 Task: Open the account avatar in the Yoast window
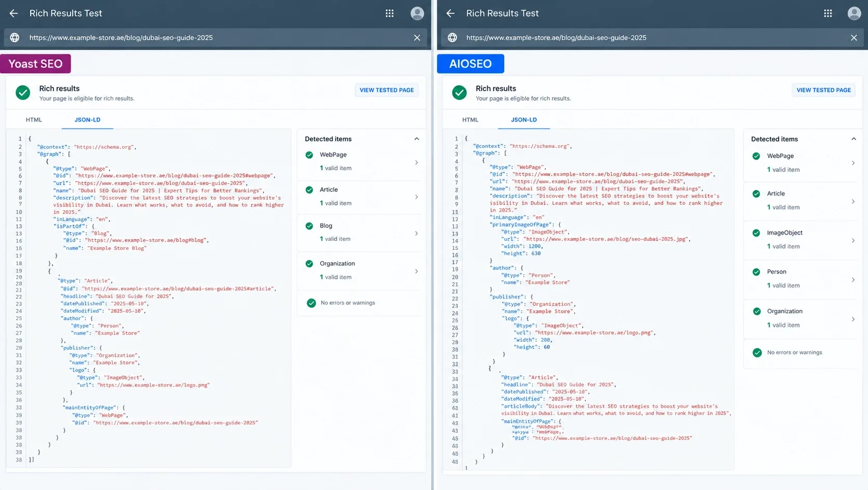click(417, 14)
